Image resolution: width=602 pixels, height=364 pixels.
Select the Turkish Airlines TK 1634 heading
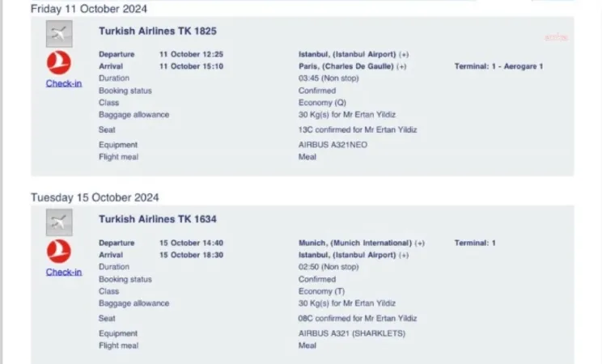[x=158, y=219]
